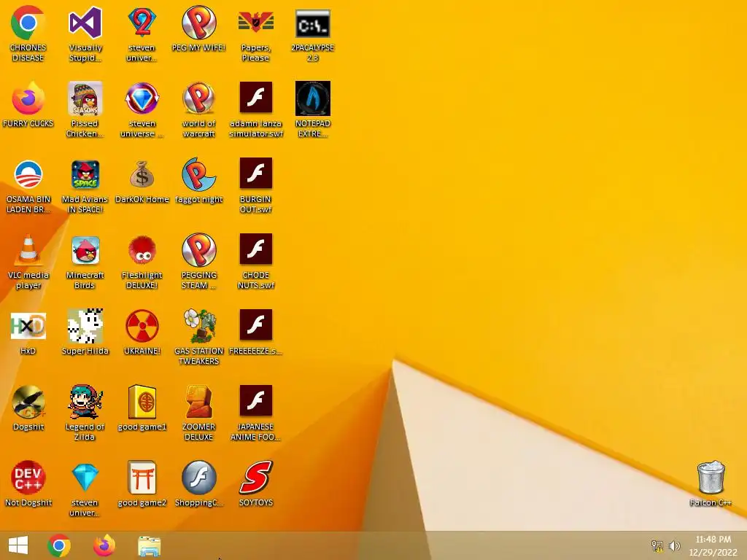747x560 pixels.
Task: Select the ZOOMER DELUXE icon
Action: 199,402
